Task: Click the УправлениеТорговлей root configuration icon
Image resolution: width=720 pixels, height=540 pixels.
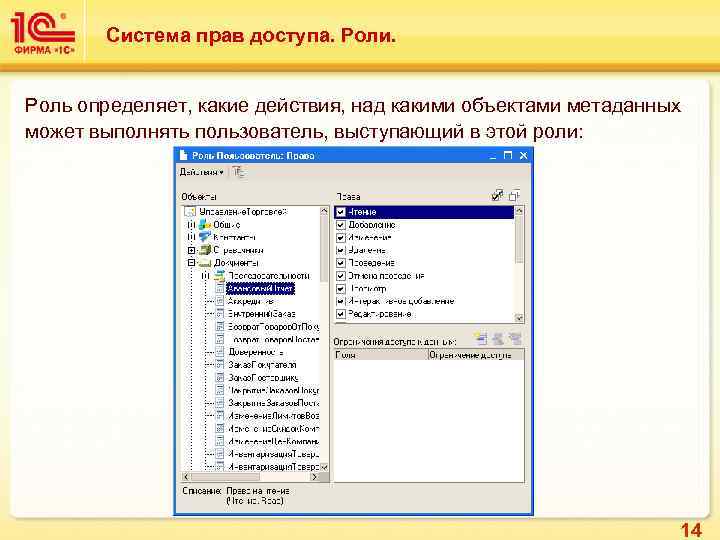Action: (x=190, y=212)
